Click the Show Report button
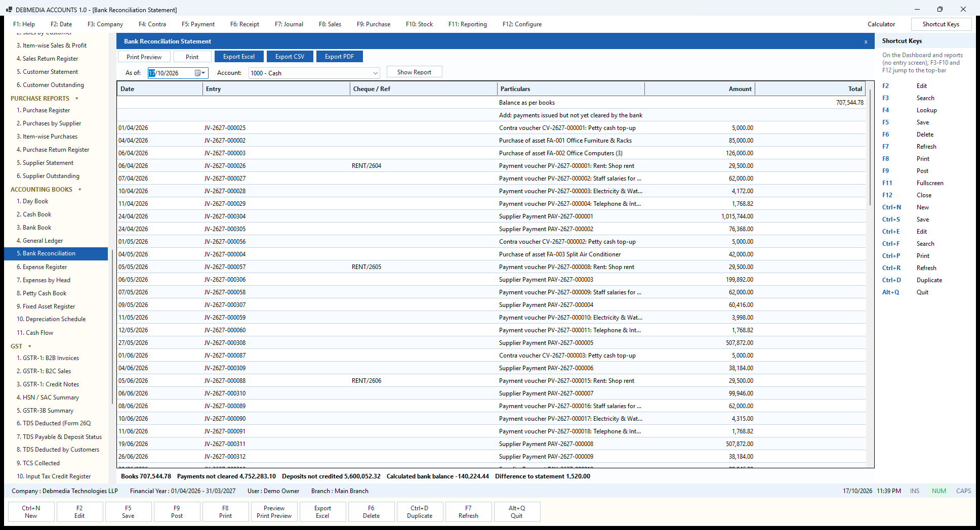Image resolution: width=980 pixels, height=530 pixels. (x=414, y=72)
